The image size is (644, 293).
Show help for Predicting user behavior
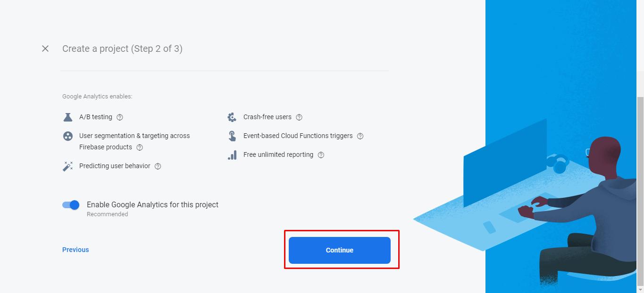(158, 166)
